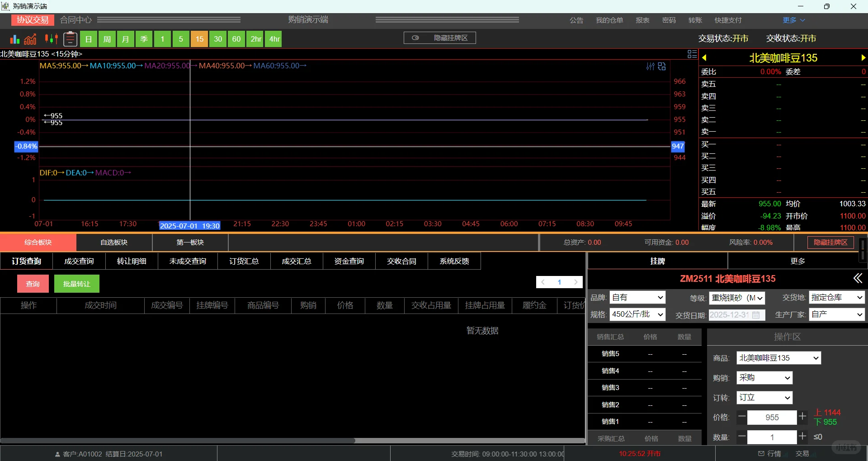Collapse the ZM2511 listing panel chevrons
The width and height of the screenshot is (868, 461).
tap(858, 278)
